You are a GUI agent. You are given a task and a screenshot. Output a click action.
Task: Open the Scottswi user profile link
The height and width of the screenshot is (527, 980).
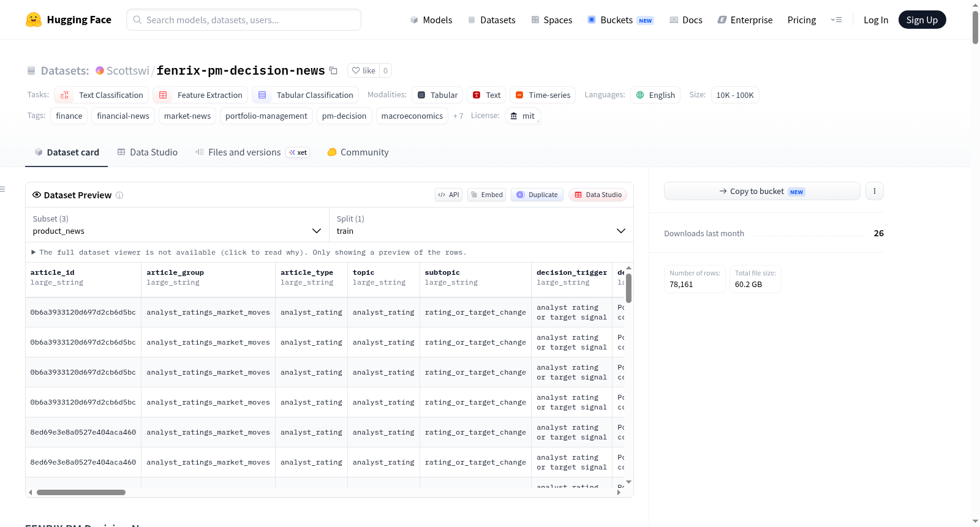(127, 70)
